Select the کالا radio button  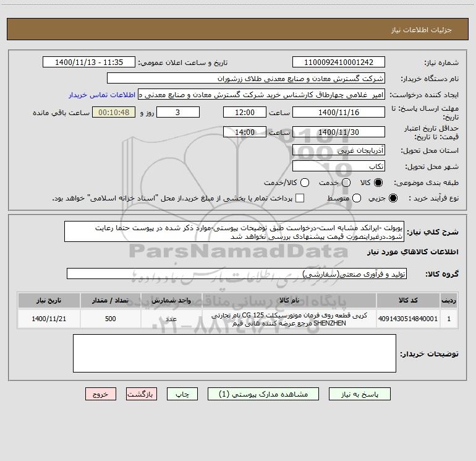pyautogui.click(x=378, y=183)
